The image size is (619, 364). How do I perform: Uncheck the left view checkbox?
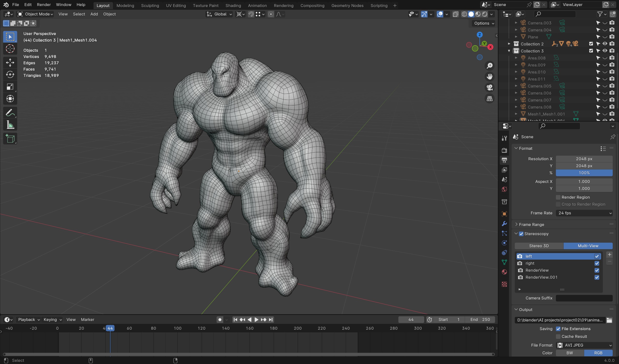597,256
